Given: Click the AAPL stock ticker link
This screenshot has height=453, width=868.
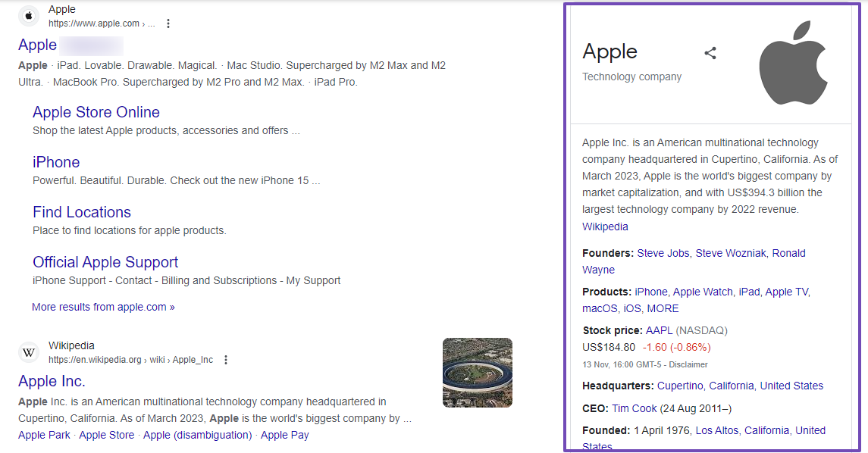Looking at the screenshot, I should pyautogui.click(x=659, y=331).
